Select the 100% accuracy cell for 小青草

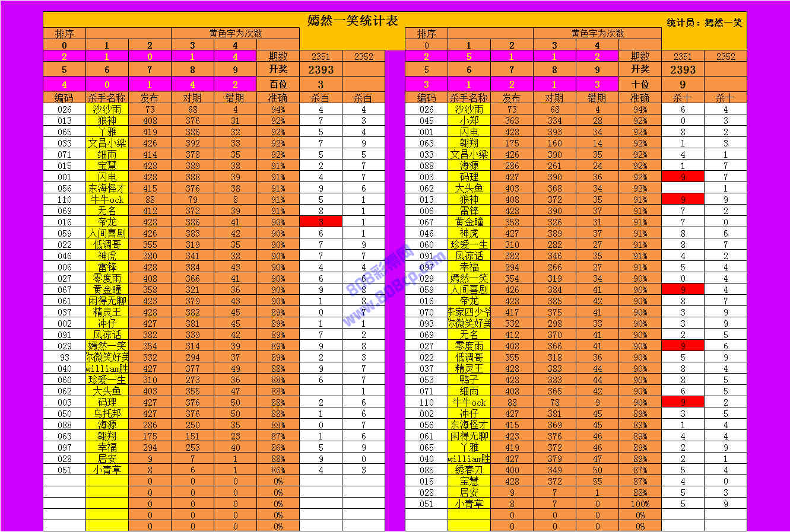click(x=640, y=504)
